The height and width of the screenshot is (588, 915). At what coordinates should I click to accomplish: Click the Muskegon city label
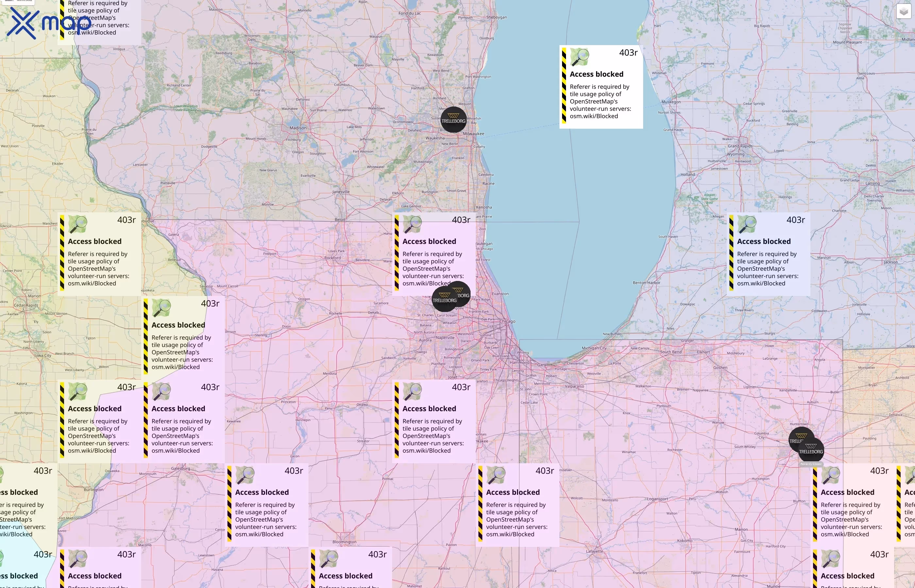click(671, 102)
